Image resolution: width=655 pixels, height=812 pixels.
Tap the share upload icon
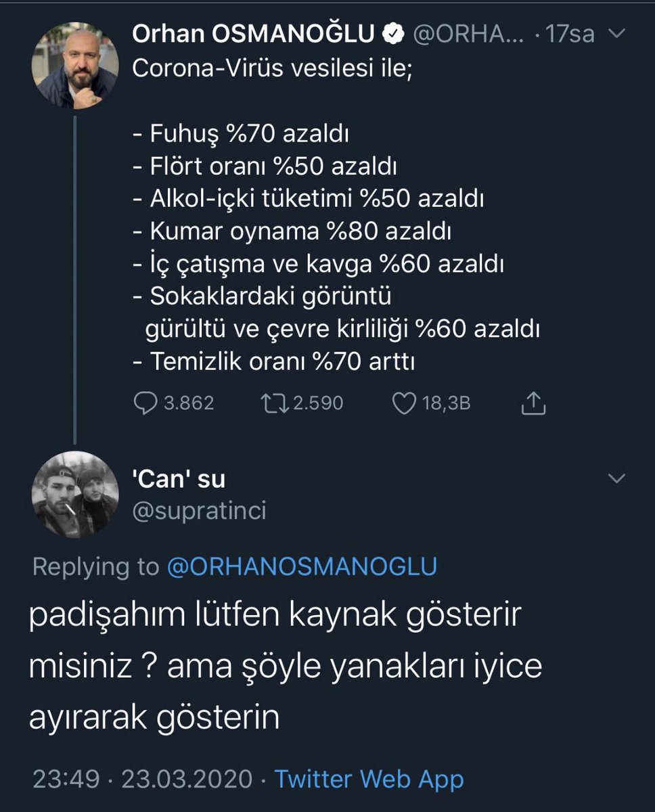click(x=533, y=404)
